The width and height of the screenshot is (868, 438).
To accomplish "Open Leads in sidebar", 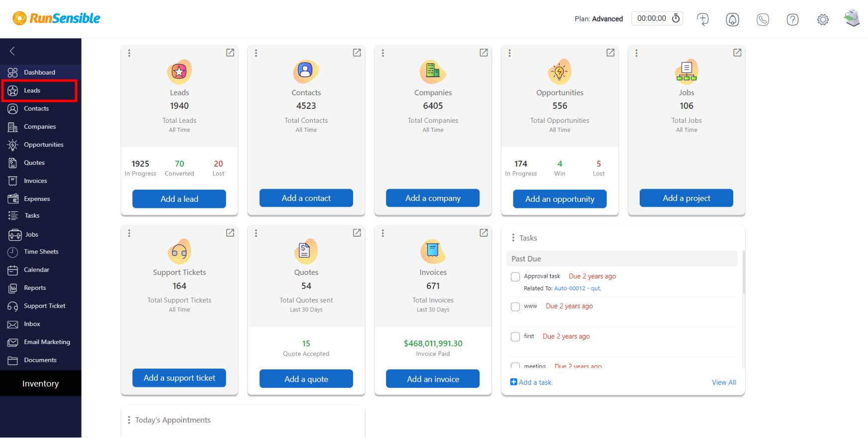I will 39,90.
